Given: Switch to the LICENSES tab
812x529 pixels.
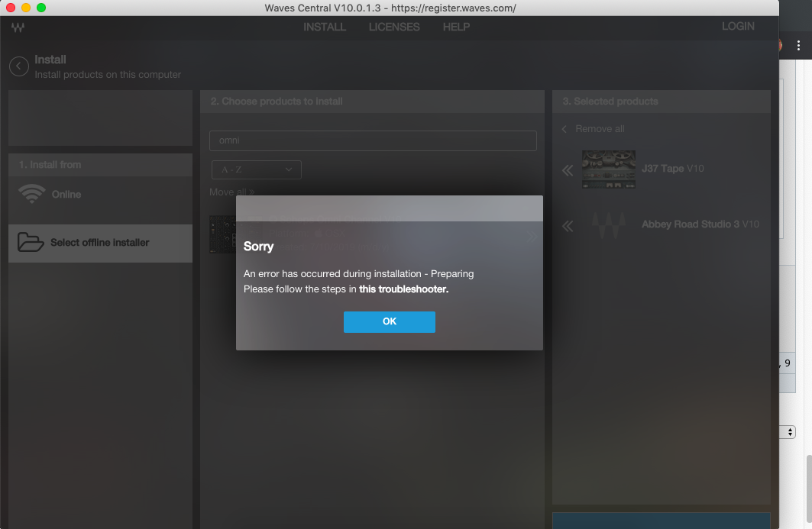Looking at the screenshot, I should 394,27.
